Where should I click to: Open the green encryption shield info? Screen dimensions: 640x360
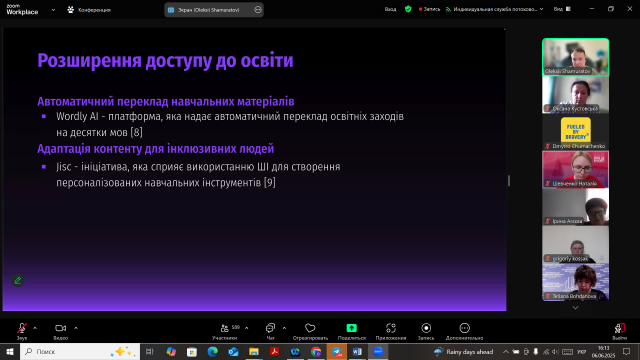(x=408, y=9)
